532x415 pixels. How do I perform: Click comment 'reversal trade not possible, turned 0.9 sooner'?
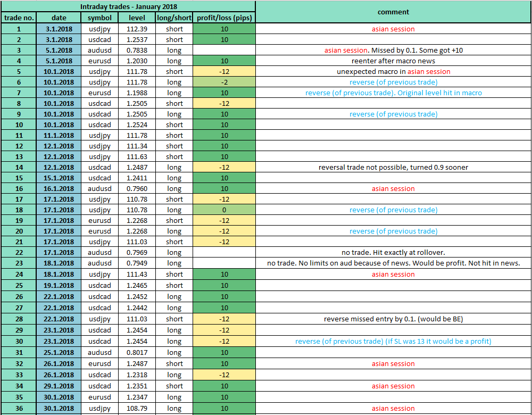click(393, 167)
